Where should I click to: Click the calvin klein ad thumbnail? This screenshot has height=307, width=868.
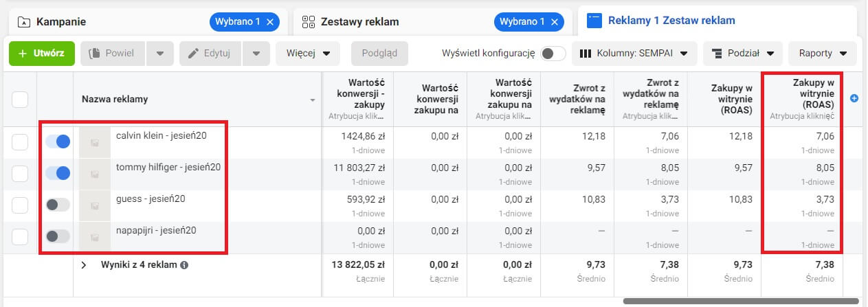coord(94,142)
